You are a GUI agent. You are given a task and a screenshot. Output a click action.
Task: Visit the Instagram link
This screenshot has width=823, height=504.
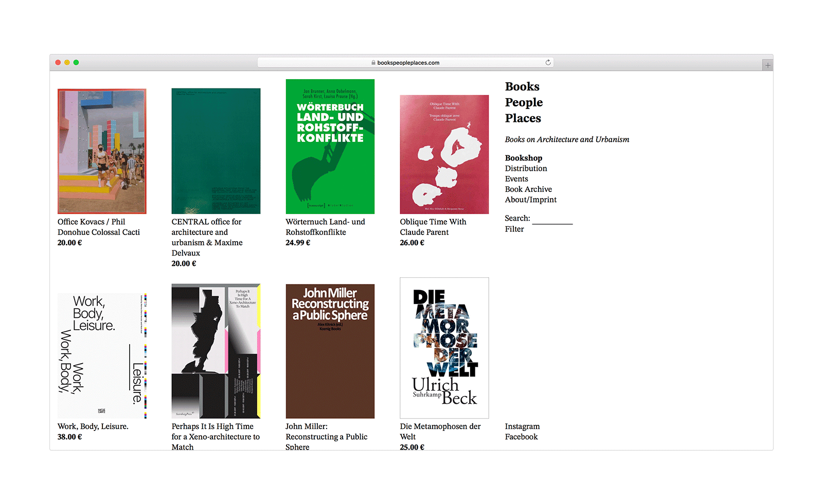click(x=522, y=426)
